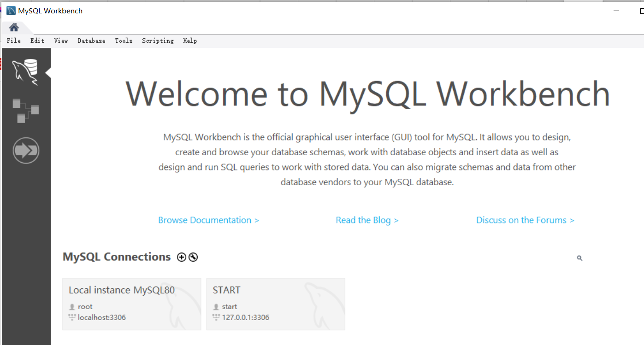Switch to the Models view sidebar icon

(25, 111)
